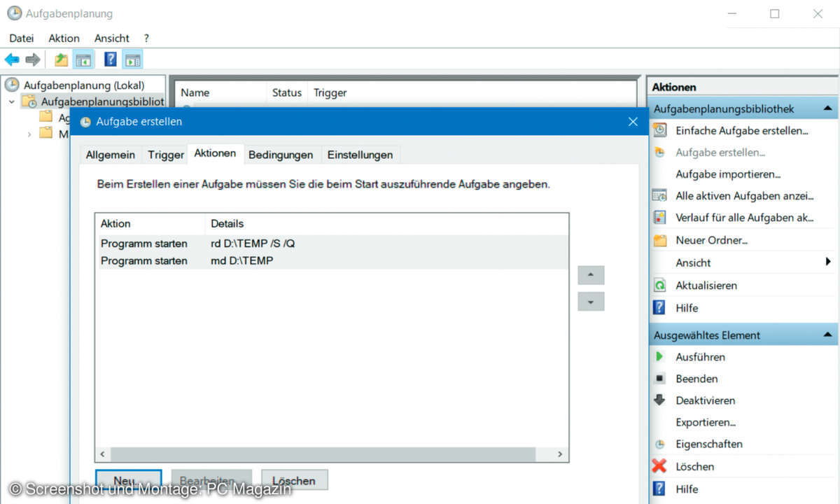Click the Löschen button in dialog
Viewport: 840px width, 504px height.
click(294, 481)
